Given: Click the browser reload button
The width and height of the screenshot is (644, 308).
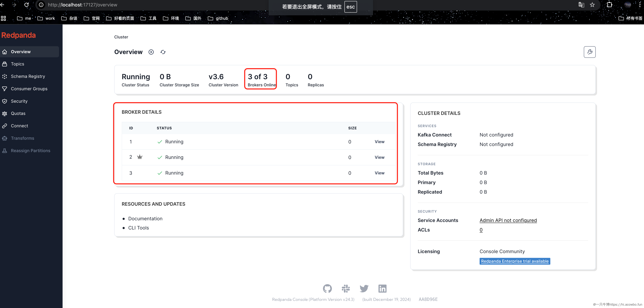Looking at the screenshot, I should point(26,5).
